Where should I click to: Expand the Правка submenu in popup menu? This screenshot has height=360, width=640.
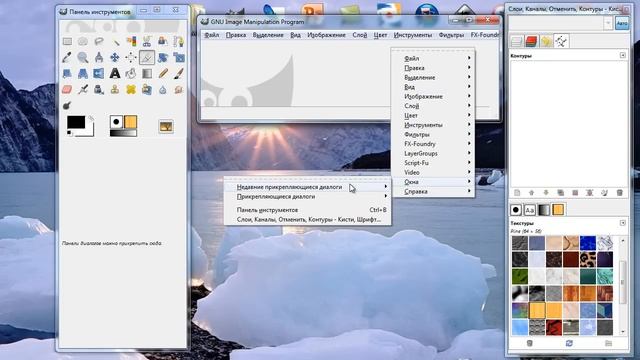click(x=433, y=68)
